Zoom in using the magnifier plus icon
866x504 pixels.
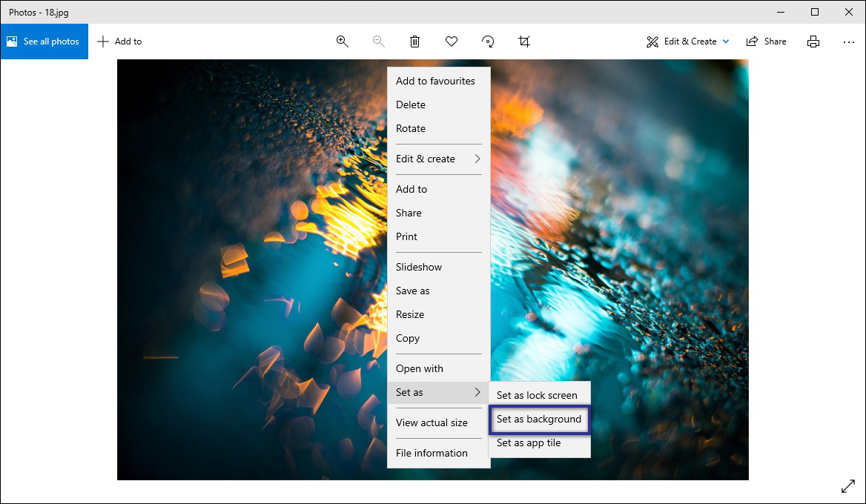coord(342,42)
